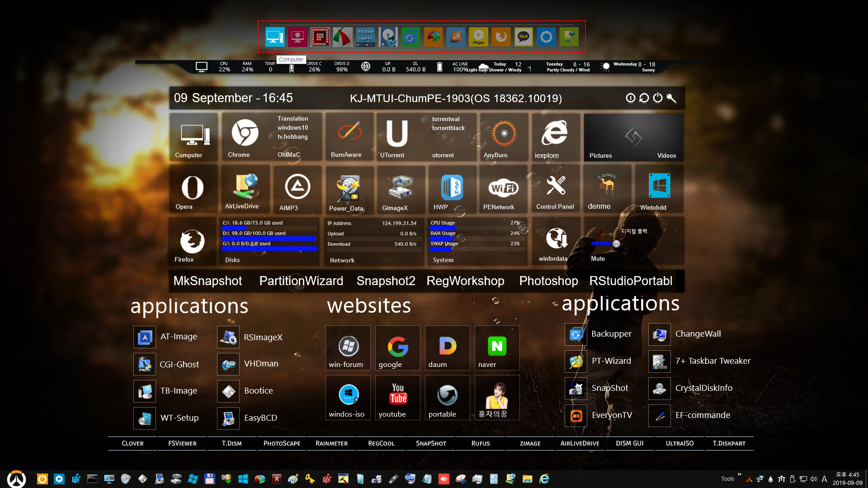Open FastStone Capture red-green icon in top dock
Viewport: 868px width, 488px height.
pyautogui.click(x=343, y=37)
